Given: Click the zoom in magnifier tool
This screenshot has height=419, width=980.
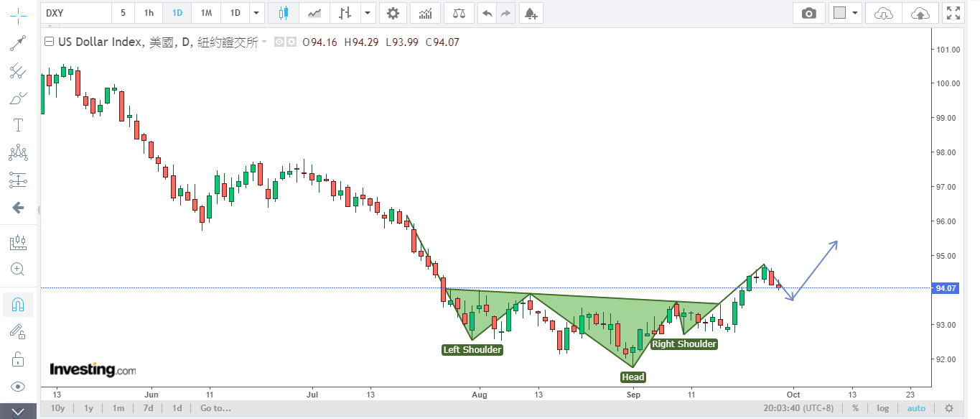Looking at the screenshot, I should pyautogui.click(x=18, y=270).
